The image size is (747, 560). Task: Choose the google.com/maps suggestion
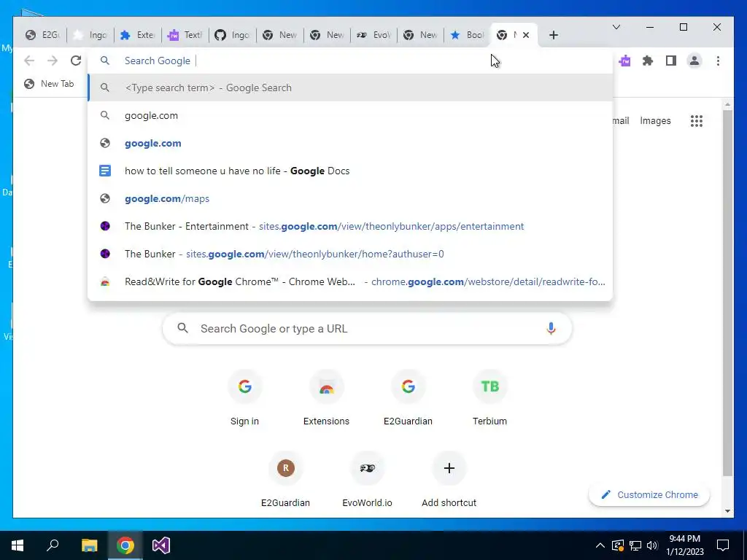(x=350, y=198)
